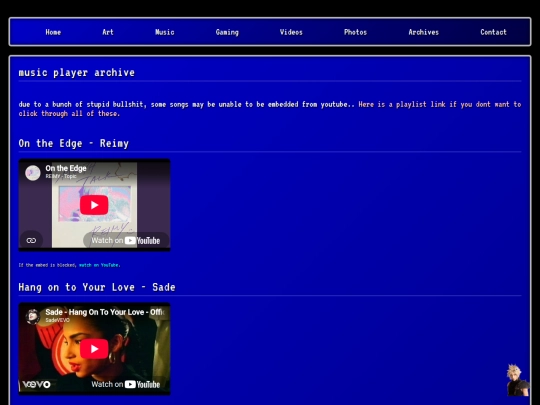Go to the Art page
Image resolution: width=540 pixels, height=405 pixels.
(108, 32)
